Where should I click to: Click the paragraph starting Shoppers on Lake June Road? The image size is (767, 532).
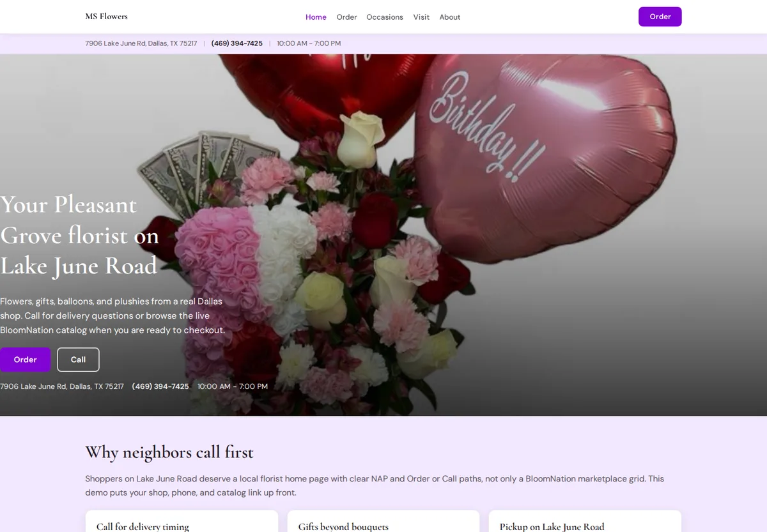click(375, 485)
